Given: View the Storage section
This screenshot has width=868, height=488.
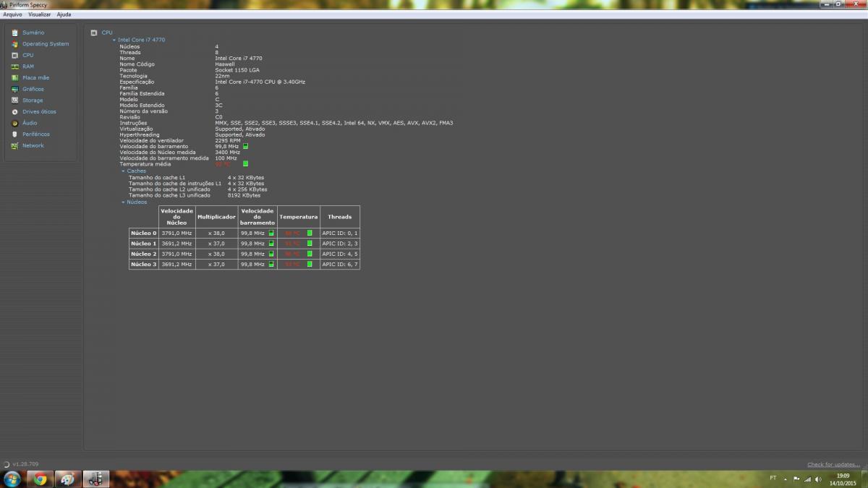Looking at the screenshot, I should pyautogui.click(x=33, y=100).
